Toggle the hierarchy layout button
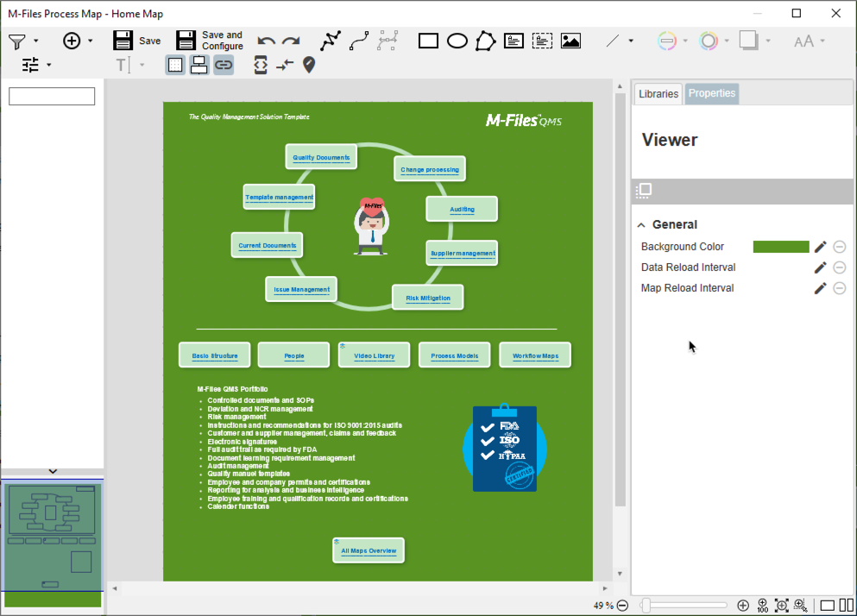 click(x=199, y=65)
